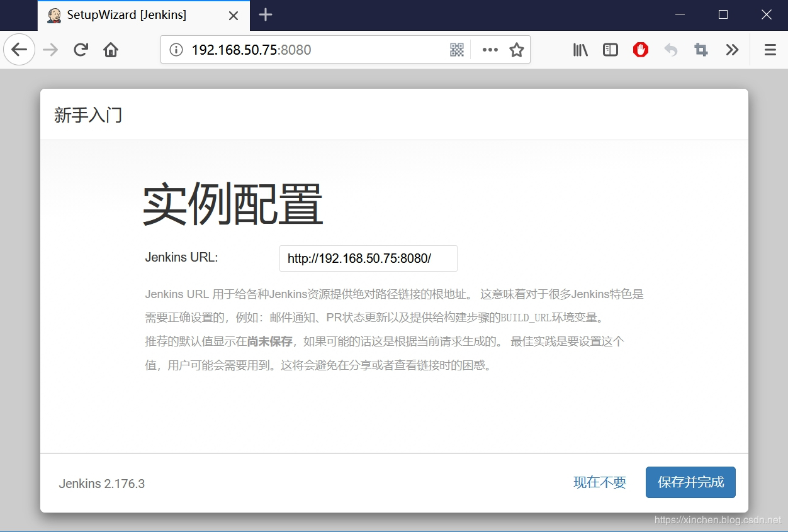The image size is (788, 532).
Task: Click the QR scan icon in address bar
Action: coord(457,49)
